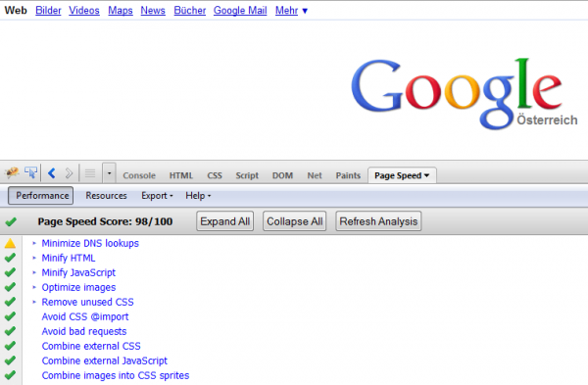588x385 pixels.
Task: Open the Minimize DNS lookups rule link
Action: [90, 243]
